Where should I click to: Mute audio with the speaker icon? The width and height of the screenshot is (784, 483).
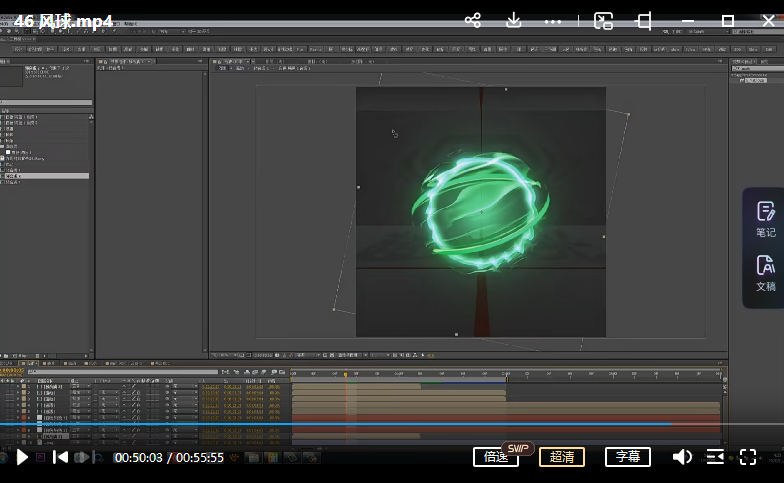[682, 457]
